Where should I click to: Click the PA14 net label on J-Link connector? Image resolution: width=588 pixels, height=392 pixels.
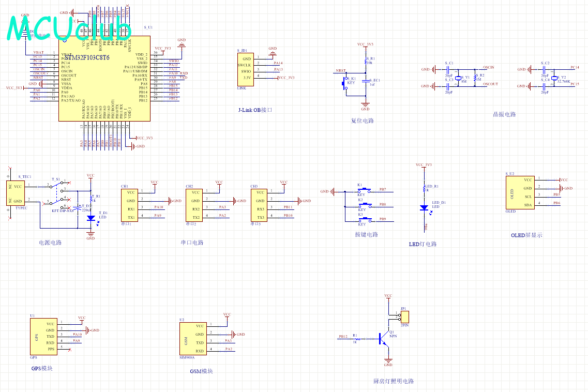point(278,63)
